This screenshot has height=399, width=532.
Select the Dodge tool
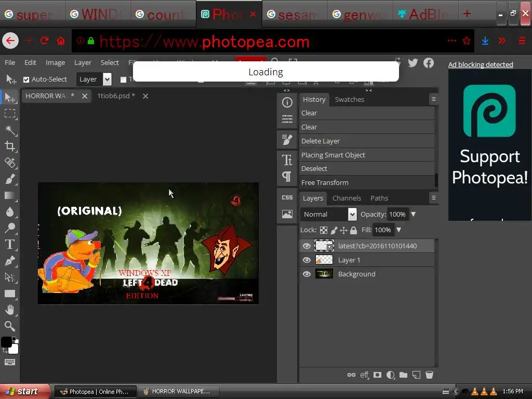click(x=10, y=228)
